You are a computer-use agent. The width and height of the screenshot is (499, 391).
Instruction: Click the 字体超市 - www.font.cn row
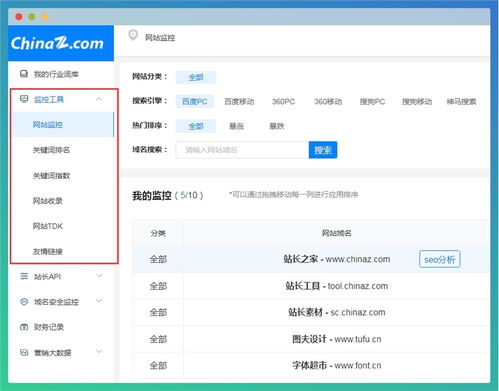click(311, 365)
